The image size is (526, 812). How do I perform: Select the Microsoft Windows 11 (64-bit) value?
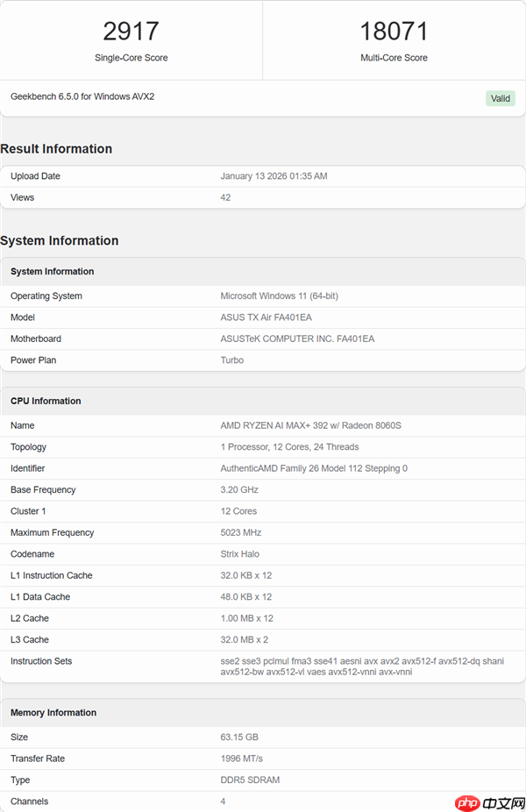(x=279, y=296)
